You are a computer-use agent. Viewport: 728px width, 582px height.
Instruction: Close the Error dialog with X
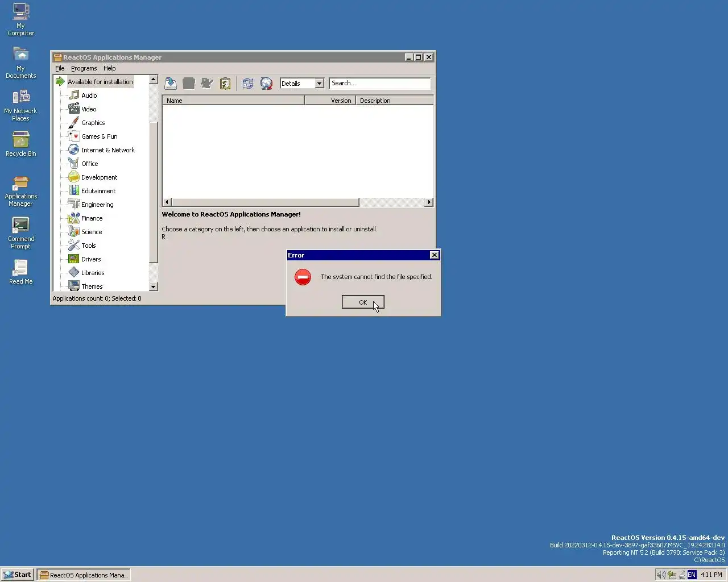pos(435,255)
